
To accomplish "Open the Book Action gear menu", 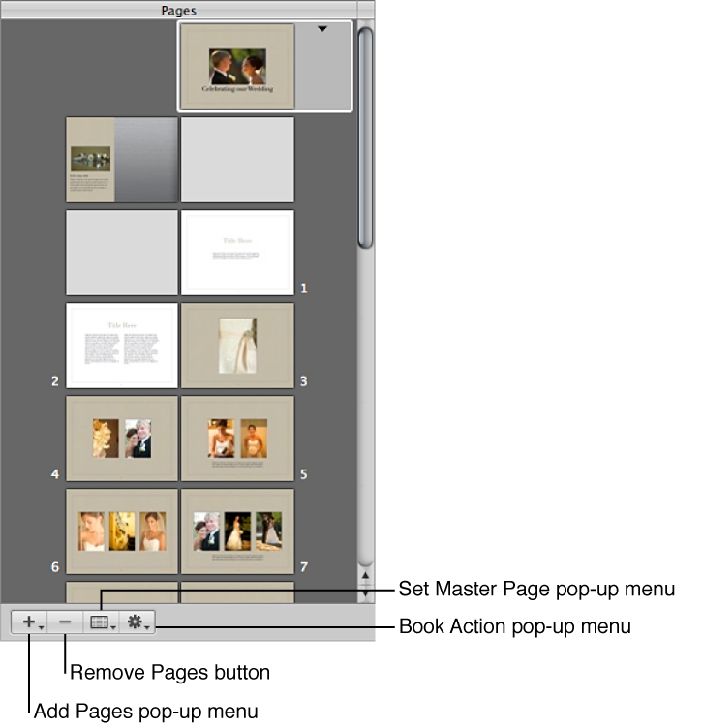I will click(x=137, y=622).
